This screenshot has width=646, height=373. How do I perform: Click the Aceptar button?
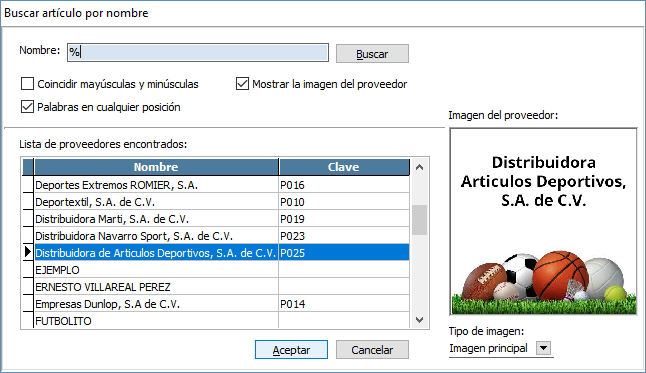pos(291,350)
